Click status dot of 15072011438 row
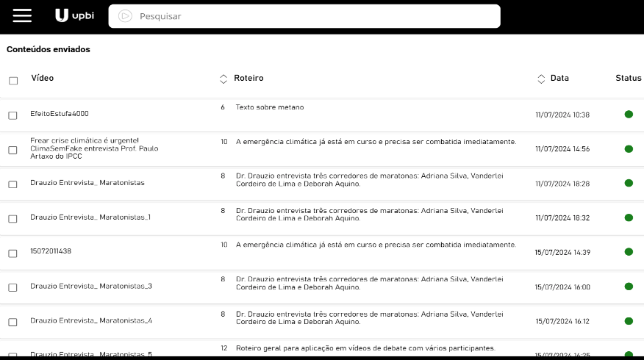The height and width of the screenshot is (360, 644). click(x=629, y=251)
